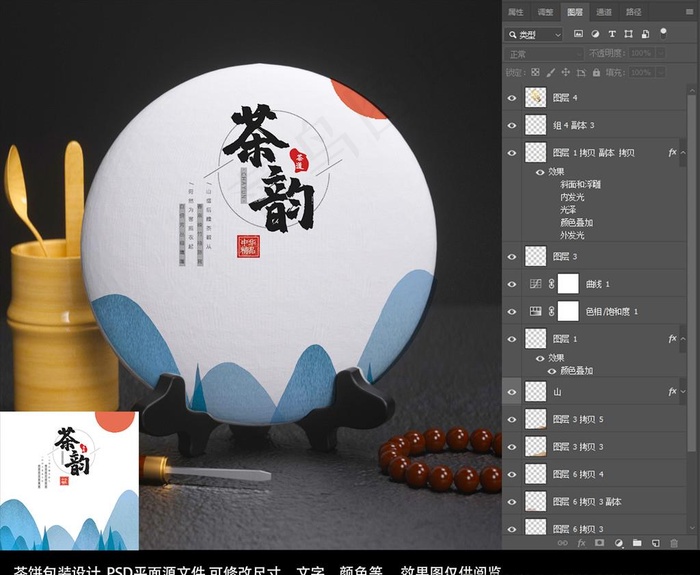Hide the 图层 3 layer
The image size is (700, 575).
pos(512,257)
